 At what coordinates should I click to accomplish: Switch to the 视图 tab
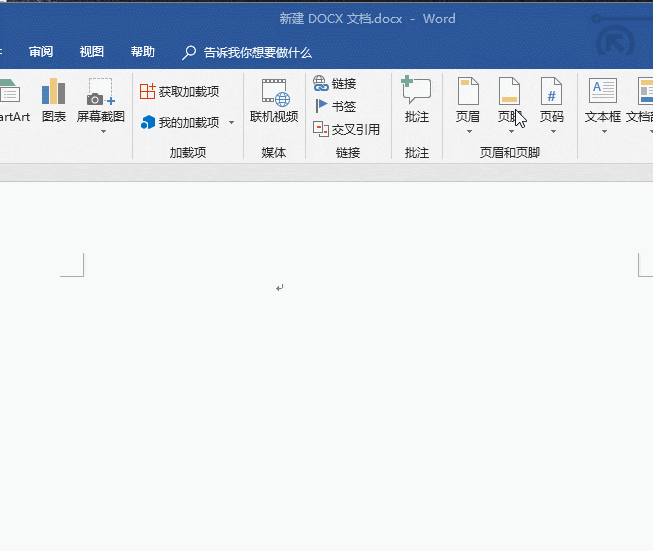pos(92,52)
